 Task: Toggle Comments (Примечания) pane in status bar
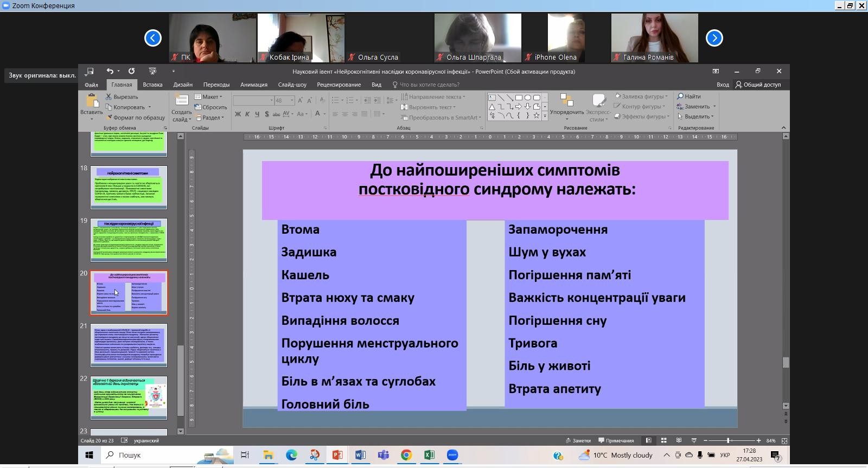[x=616, y=440]
